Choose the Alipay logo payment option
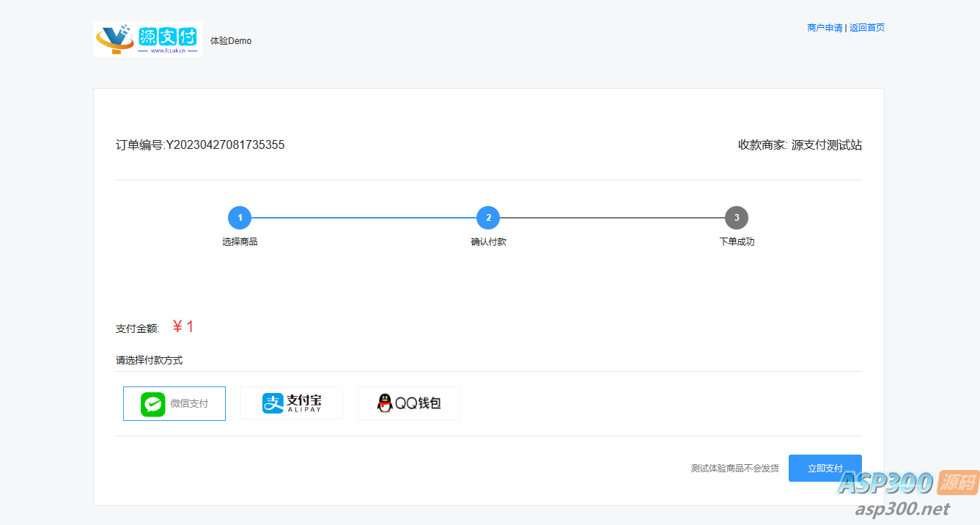Screen dimensions: 980x525 pyautogui.click(x=292, y=403)
